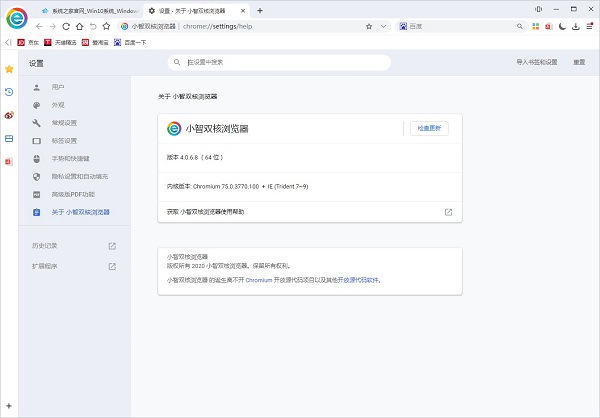Open a new tab with plus button
Screen dimensions: 600x418
pos(260,9)
